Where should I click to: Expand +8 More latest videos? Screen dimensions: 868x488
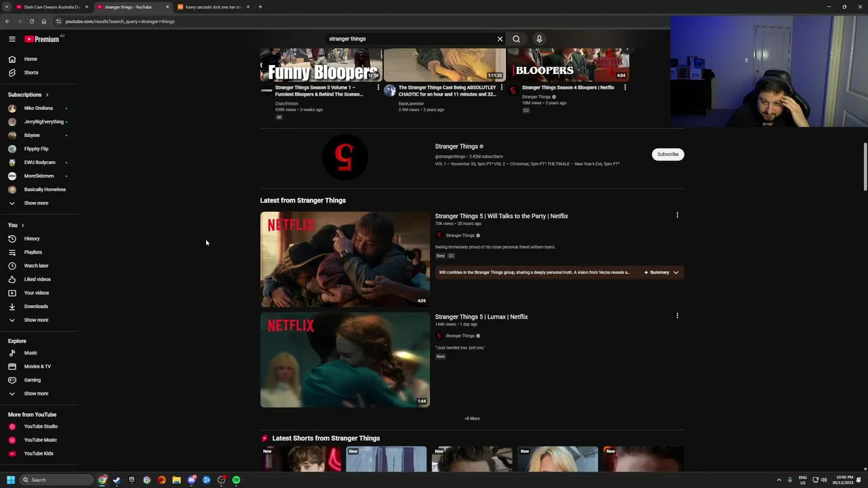[x=472, y=418]
